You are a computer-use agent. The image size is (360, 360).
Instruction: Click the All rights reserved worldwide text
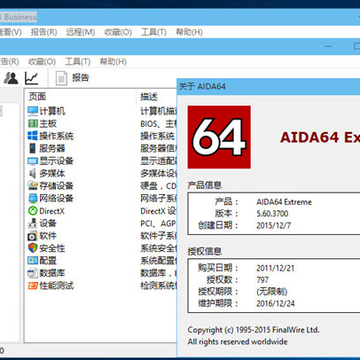[237, 342]
